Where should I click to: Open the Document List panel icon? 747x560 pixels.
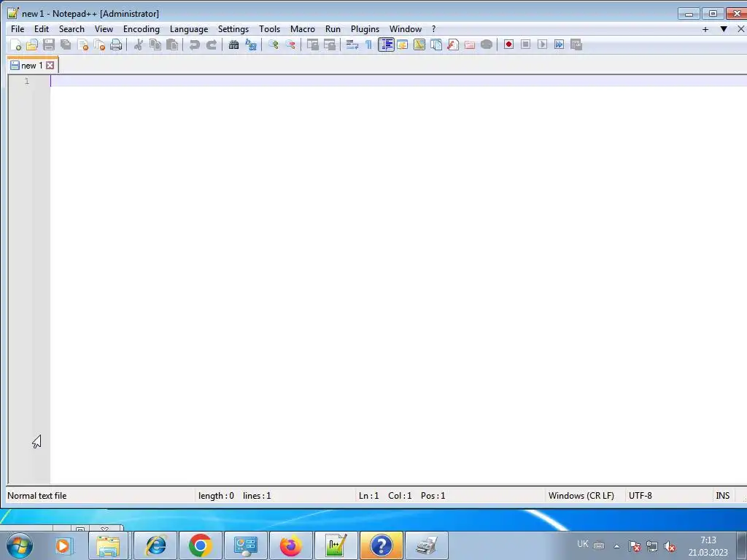click(x=436, y=44)
